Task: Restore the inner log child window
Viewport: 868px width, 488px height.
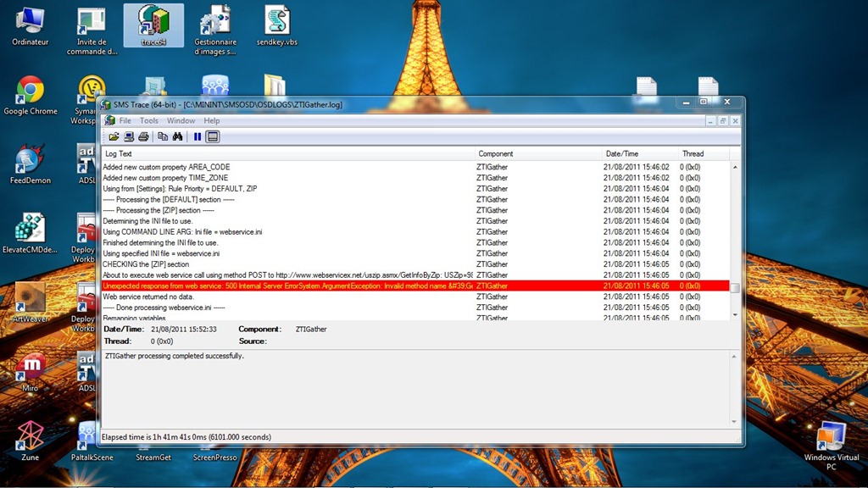Action: point(723,120)
